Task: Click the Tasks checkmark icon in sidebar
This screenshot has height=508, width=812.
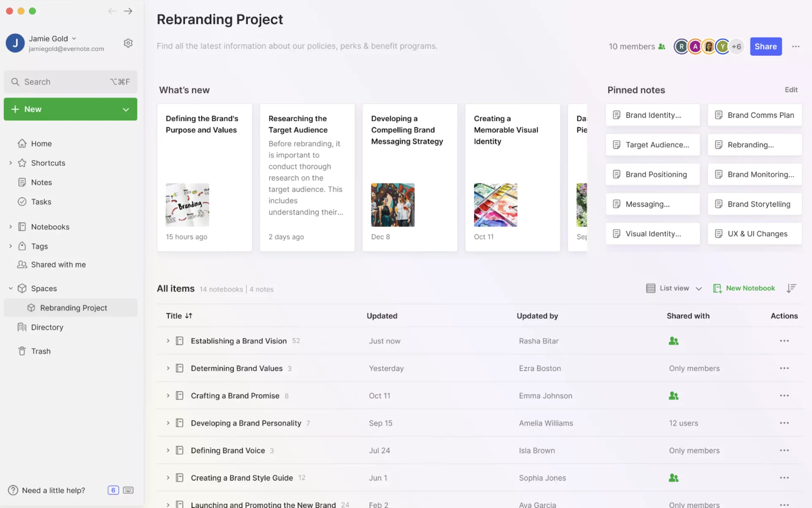Action: click(22, 202)
